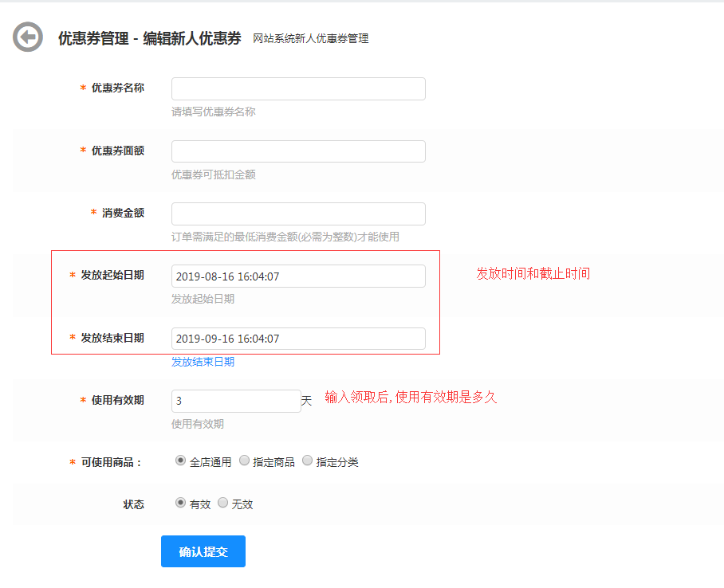Click the blue 发放结束日期 hint text

tap(203, 362)
